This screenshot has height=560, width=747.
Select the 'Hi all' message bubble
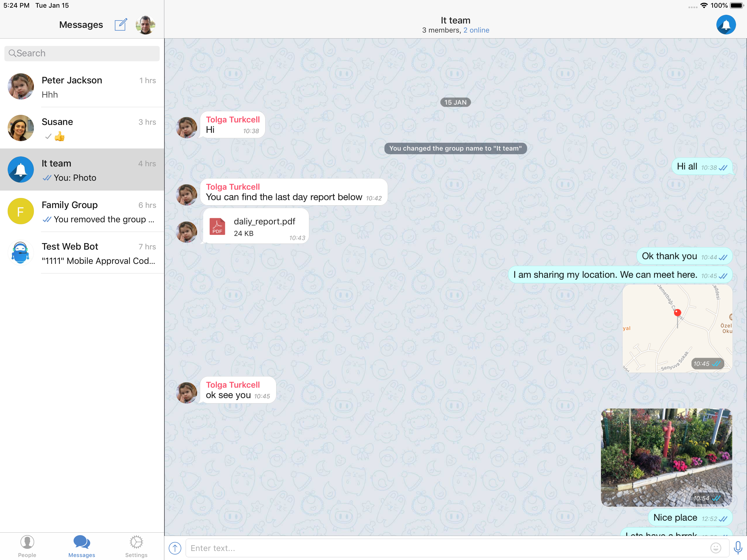click(702, 167)
